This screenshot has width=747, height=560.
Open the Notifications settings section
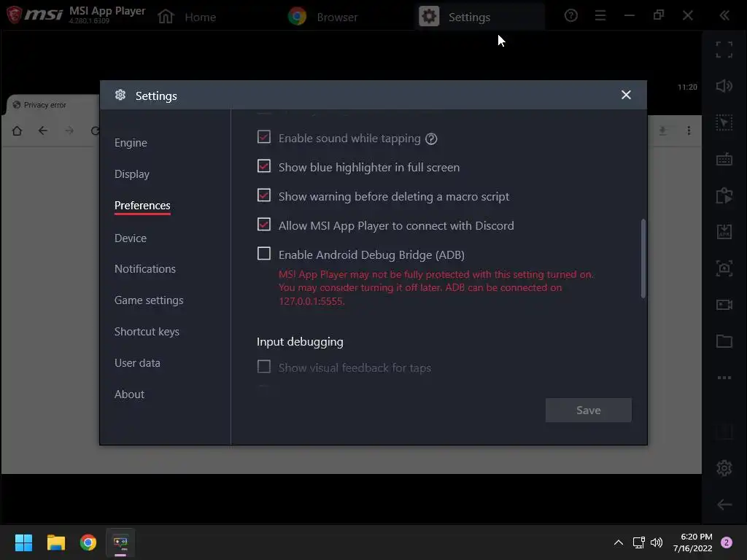(x=145, y=269)
